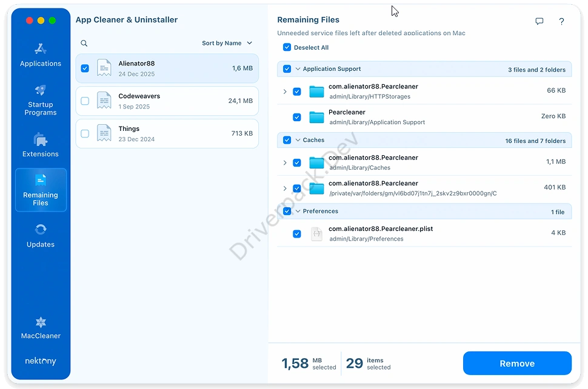This screenshot has width=588, height=389.
Task: Open the Extensions puzzle icon
Action: click(41, 139)
